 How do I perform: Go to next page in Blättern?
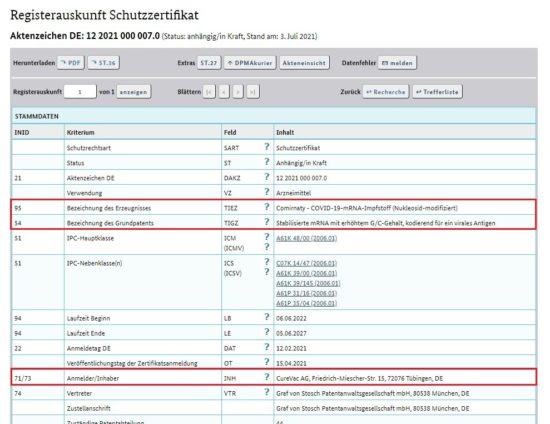[238, 92]
